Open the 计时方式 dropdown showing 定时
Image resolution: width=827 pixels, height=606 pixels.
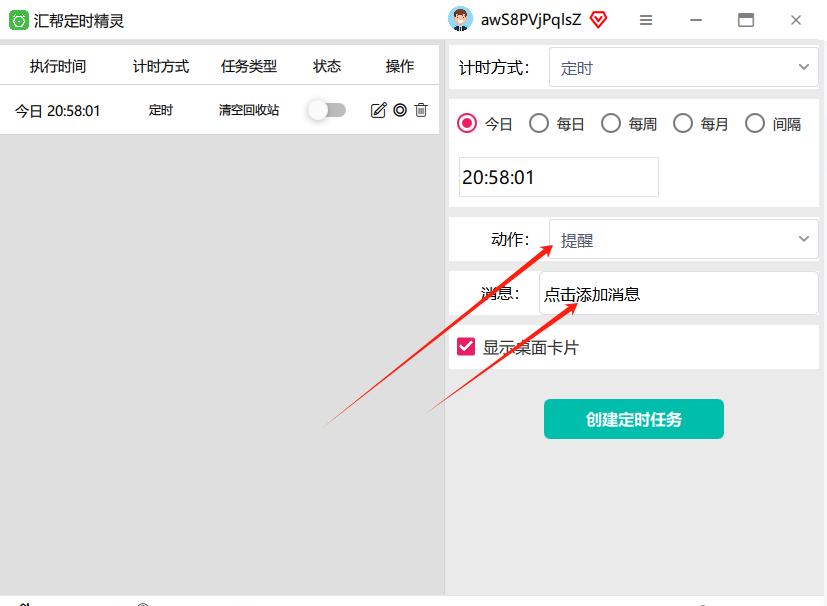683,67
